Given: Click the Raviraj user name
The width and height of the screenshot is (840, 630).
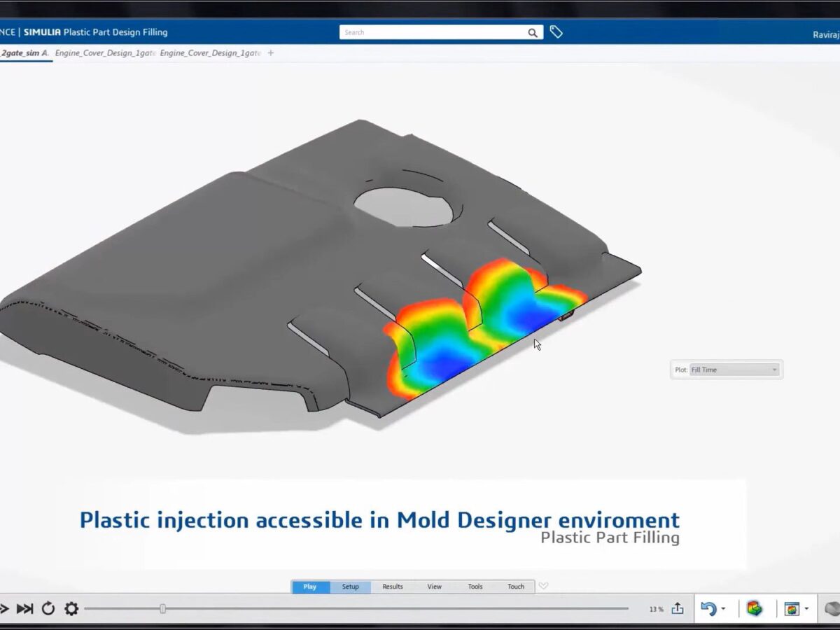Looking at the screenshot, I should 826,34.
